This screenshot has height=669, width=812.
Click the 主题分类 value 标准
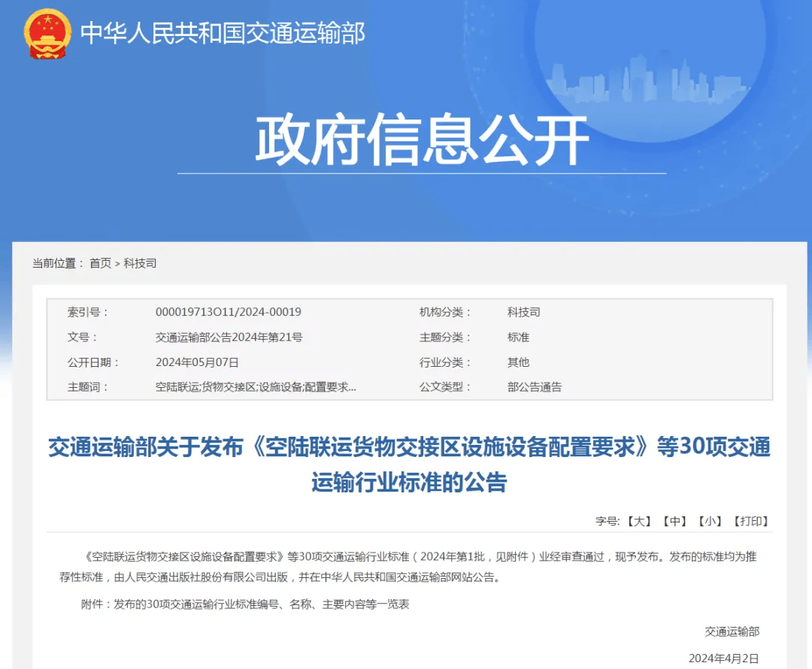click(518, 338)
